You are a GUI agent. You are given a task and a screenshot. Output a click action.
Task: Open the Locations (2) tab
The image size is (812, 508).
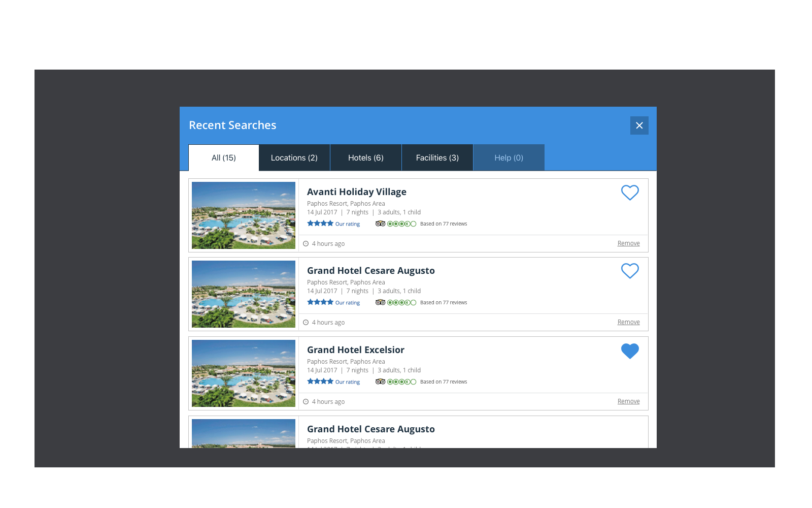294,158
